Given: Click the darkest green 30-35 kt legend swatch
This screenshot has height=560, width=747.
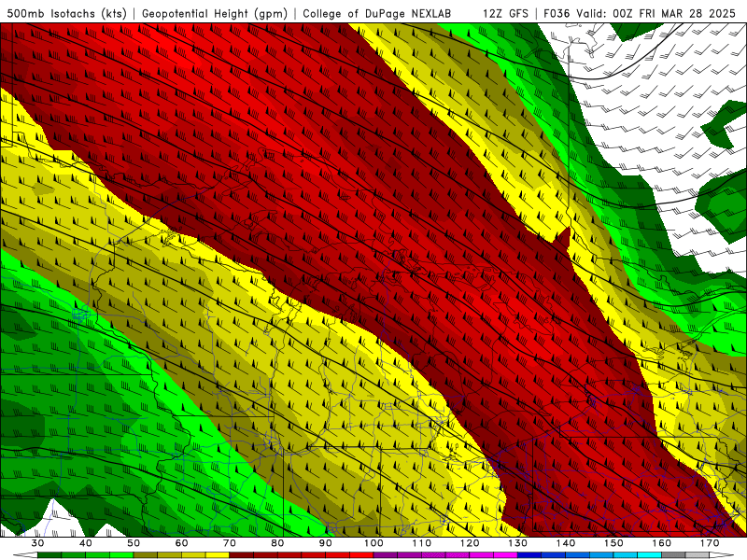Looking at the screenshot, I should pyautogui.click(x=49, y=555).
